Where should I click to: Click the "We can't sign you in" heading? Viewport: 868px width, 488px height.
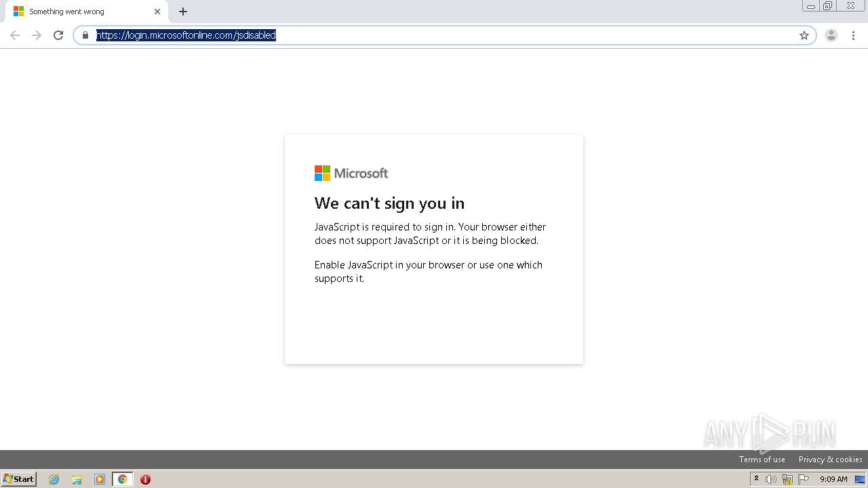pyautogui.click(x=389, y=203)
